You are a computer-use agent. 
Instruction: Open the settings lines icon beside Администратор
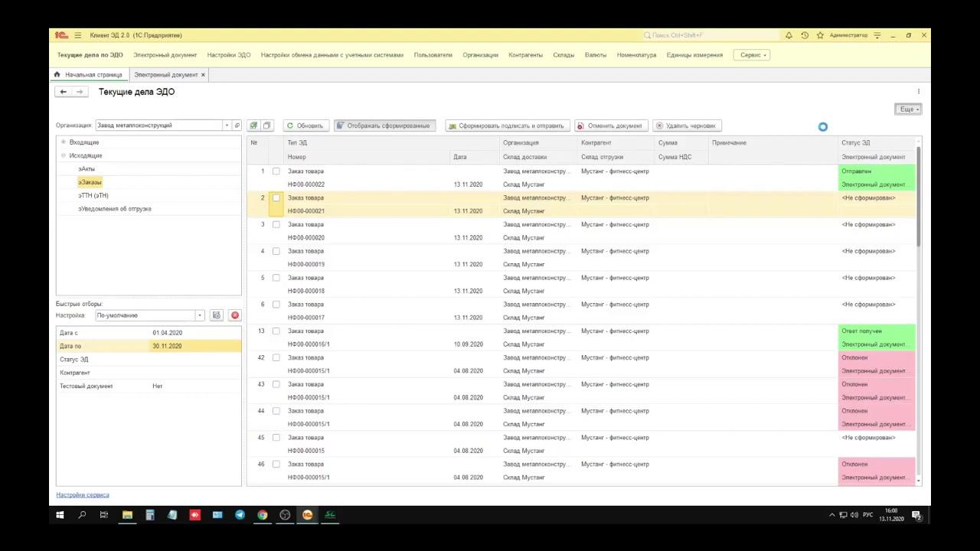(877, 35)
